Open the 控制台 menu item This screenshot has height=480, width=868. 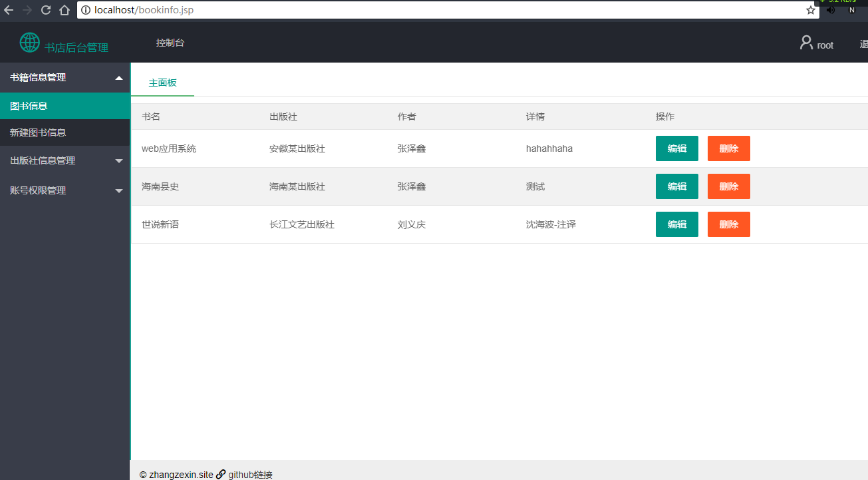coord(170,42)
